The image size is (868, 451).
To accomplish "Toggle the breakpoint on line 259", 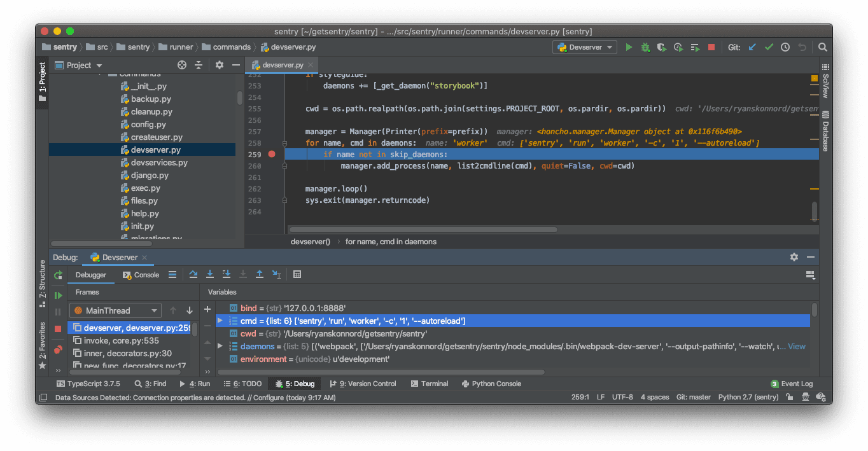I will [x=272, y=154].
